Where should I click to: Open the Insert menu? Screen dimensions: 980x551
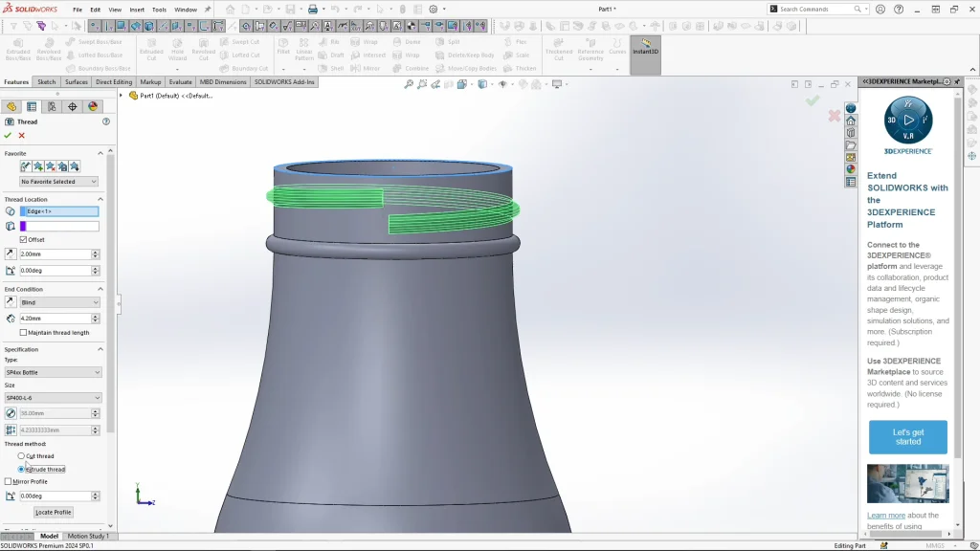[x=137, y=10]
